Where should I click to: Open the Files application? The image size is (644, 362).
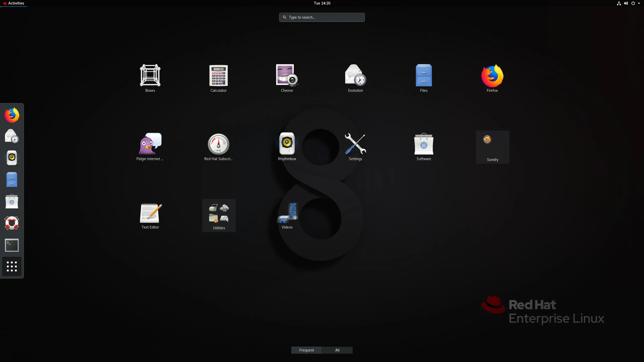tap(424, 77)
